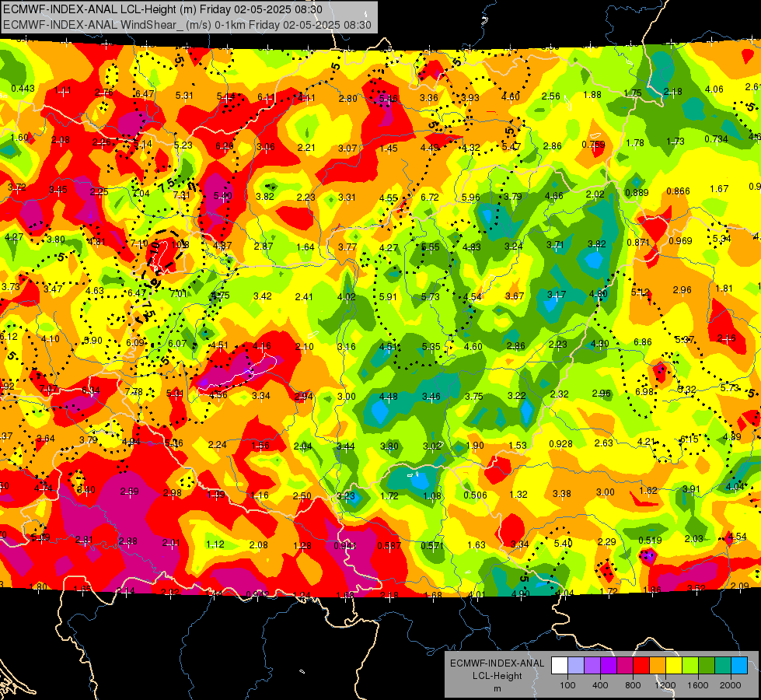Click the wind shear value 3.16
This screenshot has width=761, height=700.
(x=347, y=347)
